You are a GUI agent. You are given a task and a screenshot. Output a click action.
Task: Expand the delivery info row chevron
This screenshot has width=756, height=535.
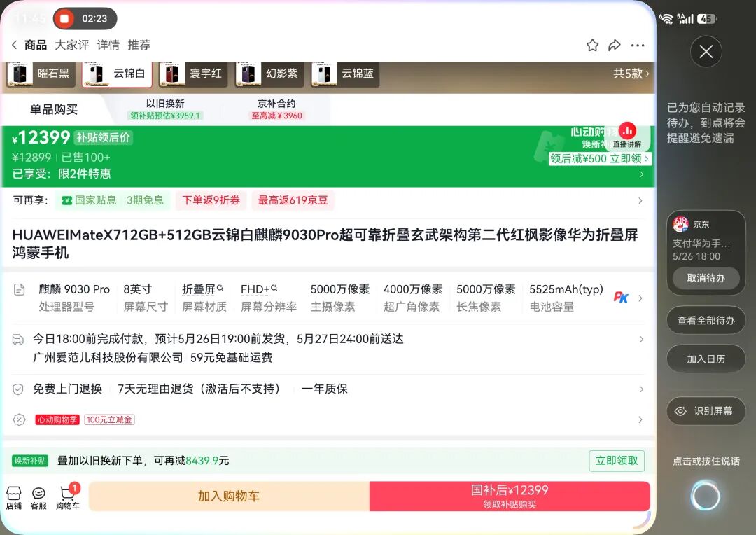(x=641, y=339)
